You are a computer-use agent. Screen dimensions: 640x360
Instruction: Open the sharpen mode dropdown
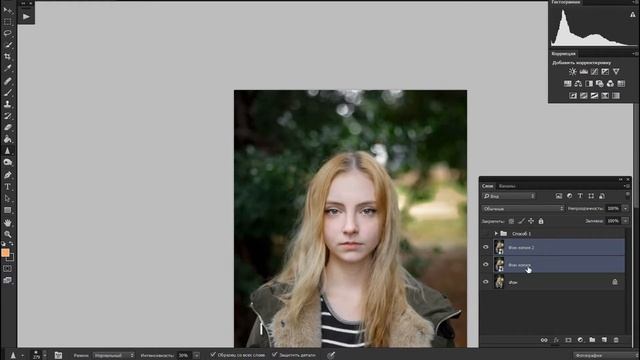[x=113, y=356]
